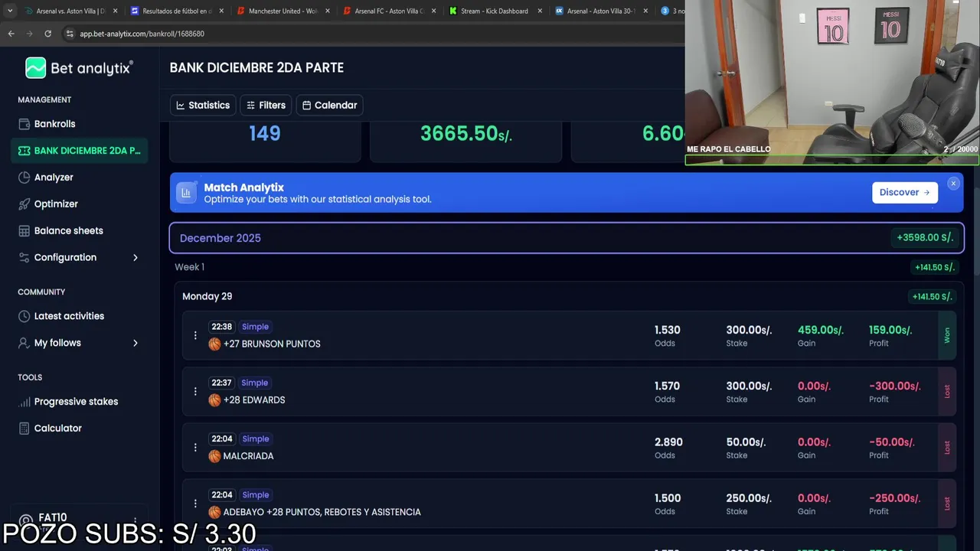Screen dimensions: 980x551
Task: Expand My follows submenu chevron
Action: [136, 343]
